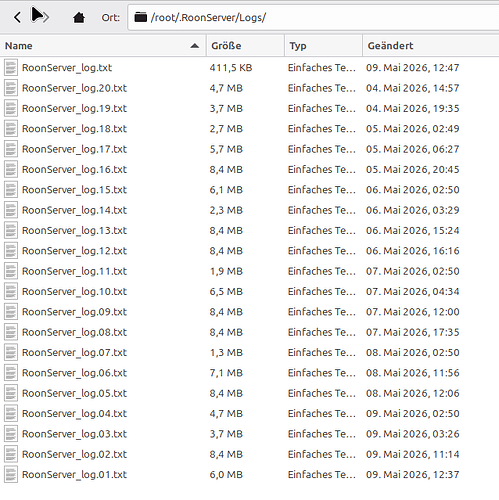Edit the /root/.RoonServer/Logs/ location field
Screen dimensions: 499x500
(x=313, y=17)
